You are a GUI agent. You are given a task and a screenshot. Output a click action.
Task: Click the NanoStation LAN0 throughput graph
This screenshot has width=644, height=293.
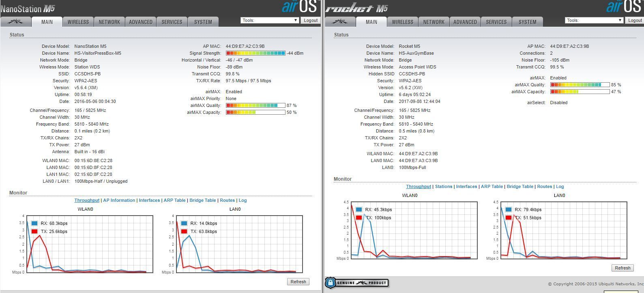point(239,244)
